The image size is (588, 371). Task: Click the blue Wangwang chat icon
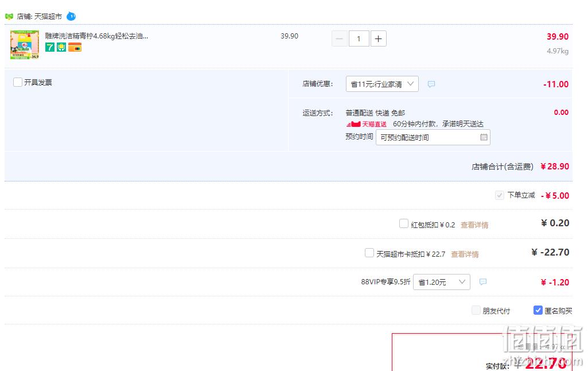[x=71, y=17]
